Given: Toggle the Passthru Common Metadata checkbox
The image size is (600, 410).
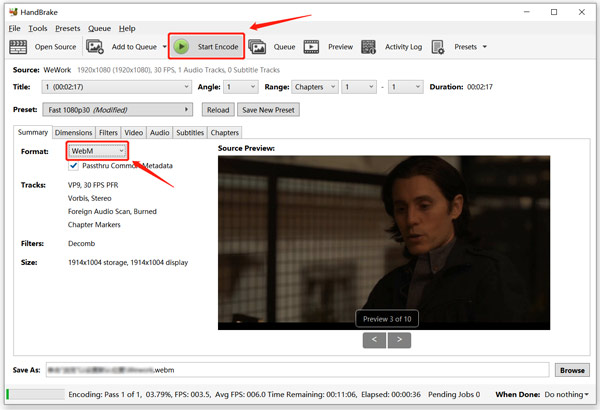Looking at the screenshot, I should pyautogui.click(x=73, y=166).
